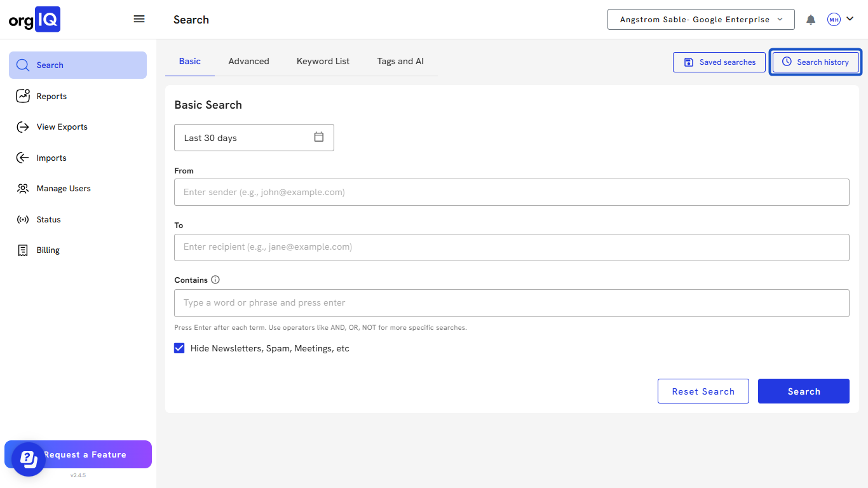Open the Billing section
Image resolution: width=868 pixels, height=488 pixels.
pos(48,250)
